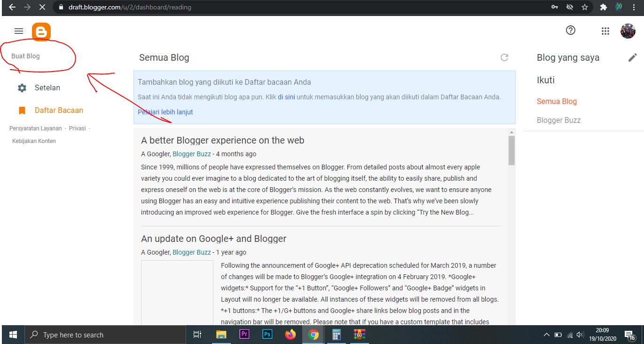
Task: Open 'A better Blogger experience on the web' post
Action: point(223,140)
